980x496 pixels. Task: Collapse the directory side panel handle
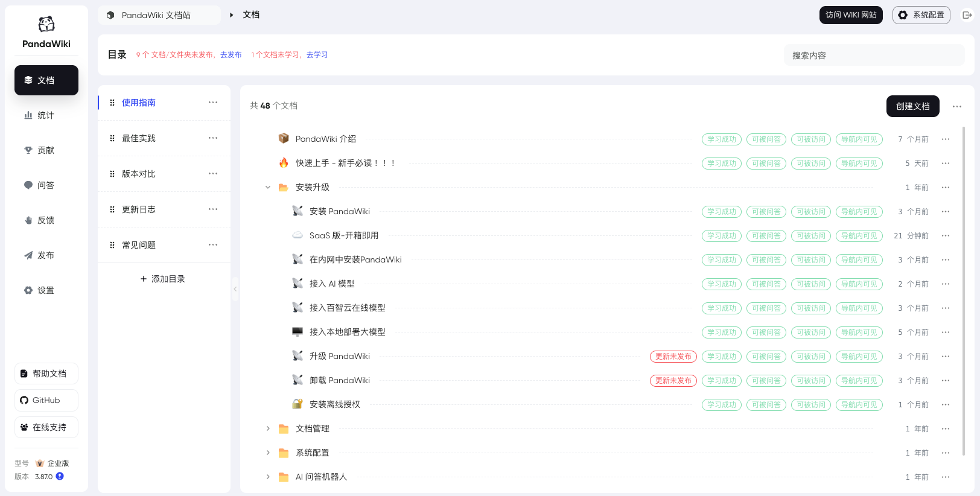(235, 289)
